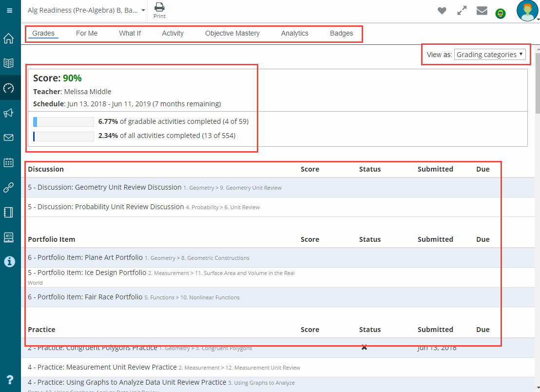Go to Home via house icon
The height and width of the screenshot is (392, 540).
pyautogui.click(x=9, y=39)
